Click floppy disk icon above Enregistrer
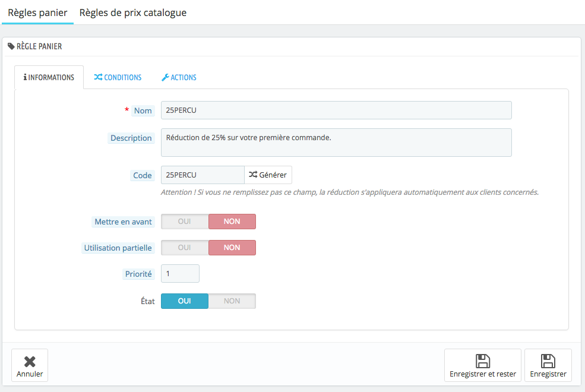 point(548,361)
